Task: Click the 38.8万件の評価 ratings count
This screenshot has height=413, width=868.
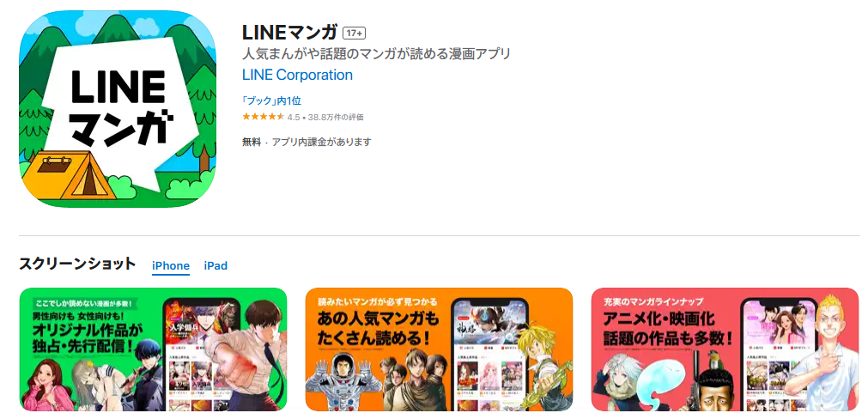Action: (336, 118)
